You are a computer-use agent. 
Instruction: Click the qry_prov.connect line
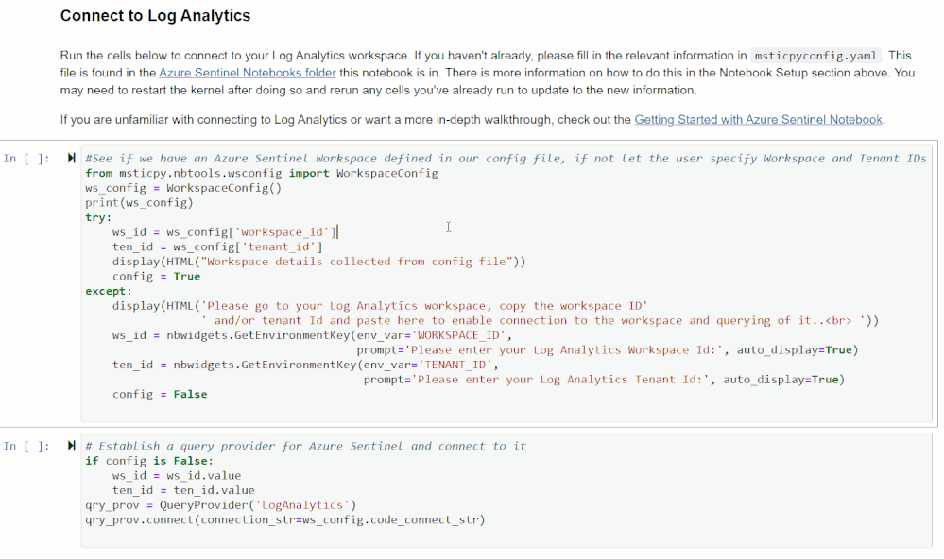284,519
